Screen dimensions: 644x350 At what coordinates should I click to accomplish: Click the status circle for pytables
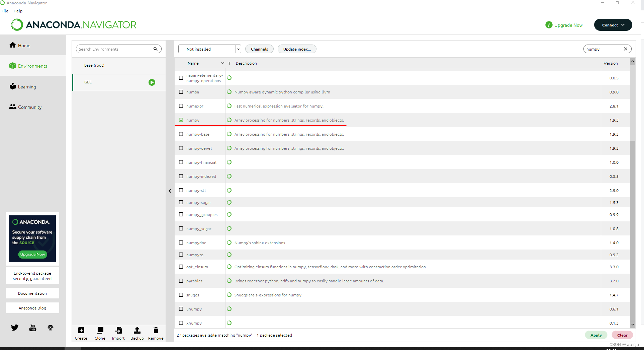(x=229, y=281)
